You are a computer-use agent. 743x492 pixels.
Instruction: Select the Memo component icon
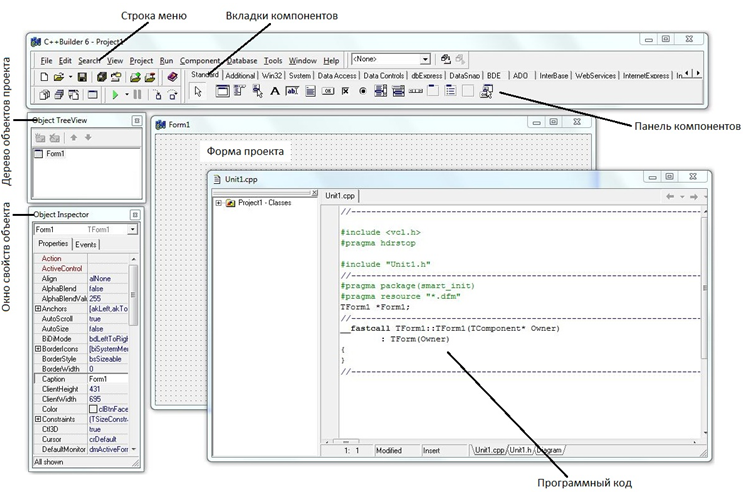(310, 91)
